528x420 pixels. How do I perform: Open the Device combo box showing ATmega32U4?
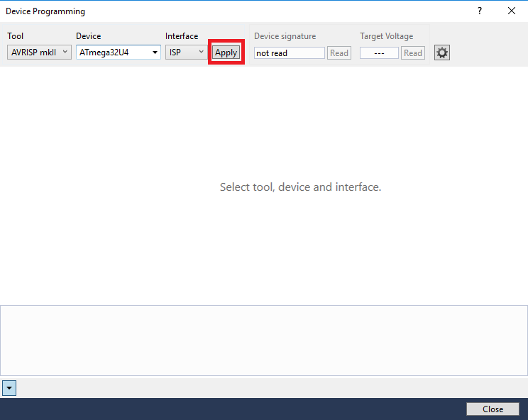(x=119, y=52)
